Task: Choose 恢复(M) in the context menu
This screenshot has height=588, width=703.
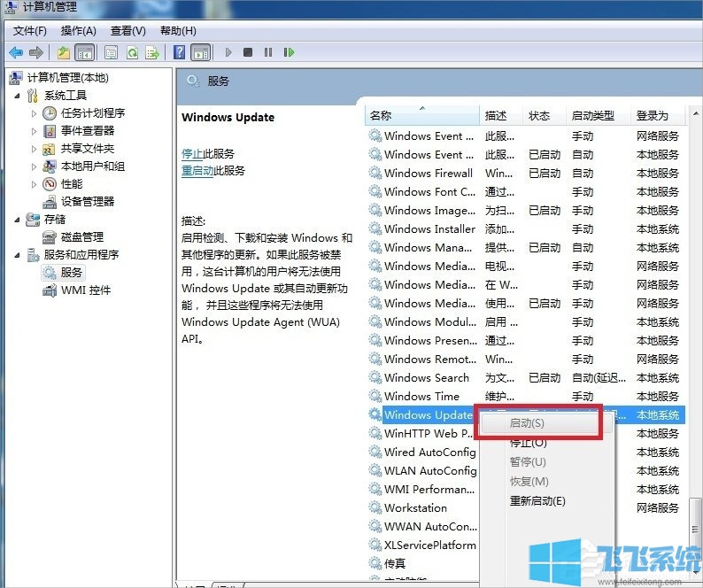Action: [529, 482]
